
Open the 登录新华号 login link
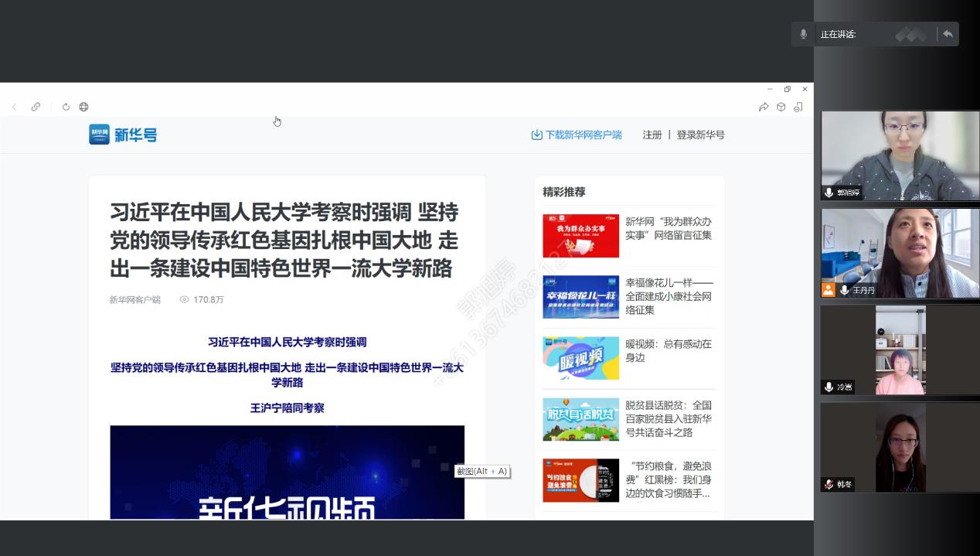point(700,135)
